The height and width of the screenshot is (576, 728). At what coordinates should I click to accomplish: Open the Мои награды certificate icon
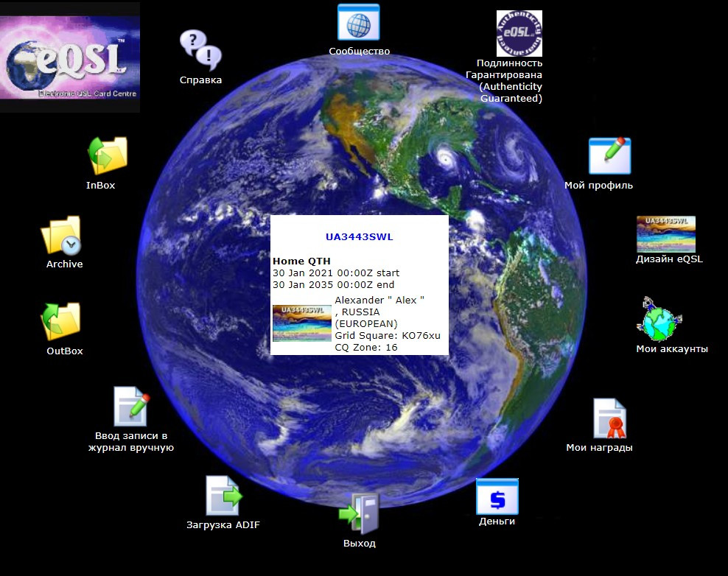pyautogui.click(x=609, y=418)
